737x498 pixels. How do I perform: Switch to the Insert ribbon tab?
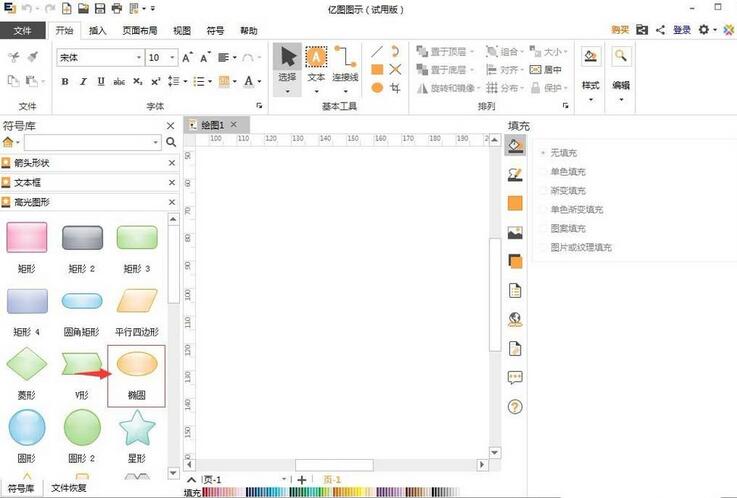tap(97, 31)
